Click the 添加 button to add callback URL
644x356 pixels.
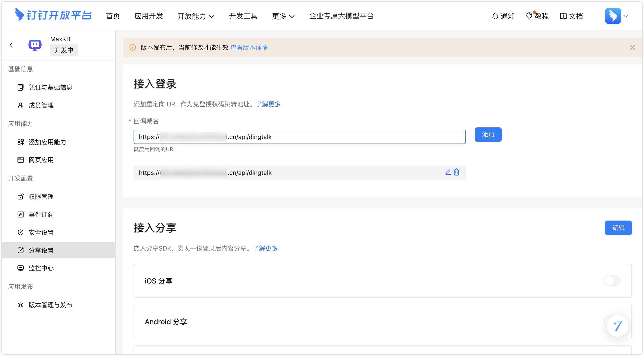(488, 134)
